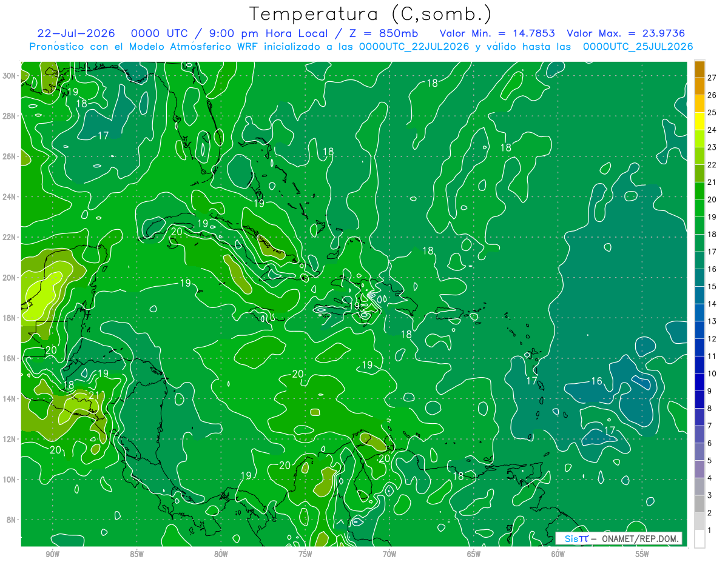Click '0000UTC_22JUL2026' initialization time text

(x=414, y=47)
